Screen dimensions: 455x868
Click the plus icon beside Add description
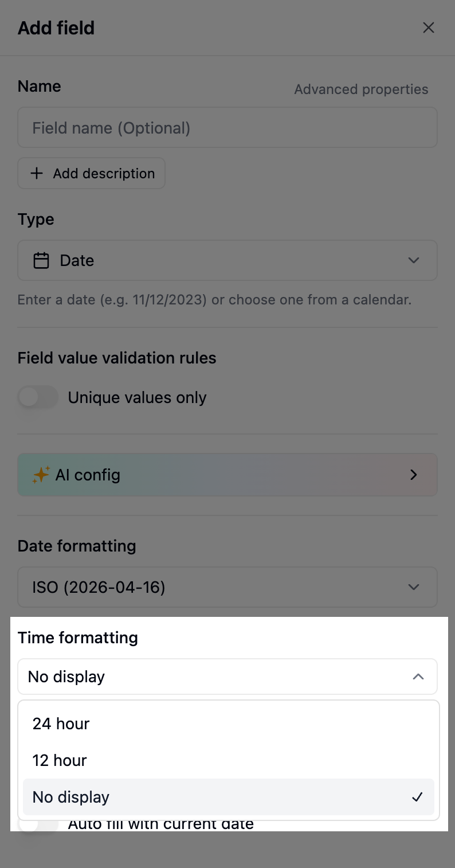tap(37, 173)
